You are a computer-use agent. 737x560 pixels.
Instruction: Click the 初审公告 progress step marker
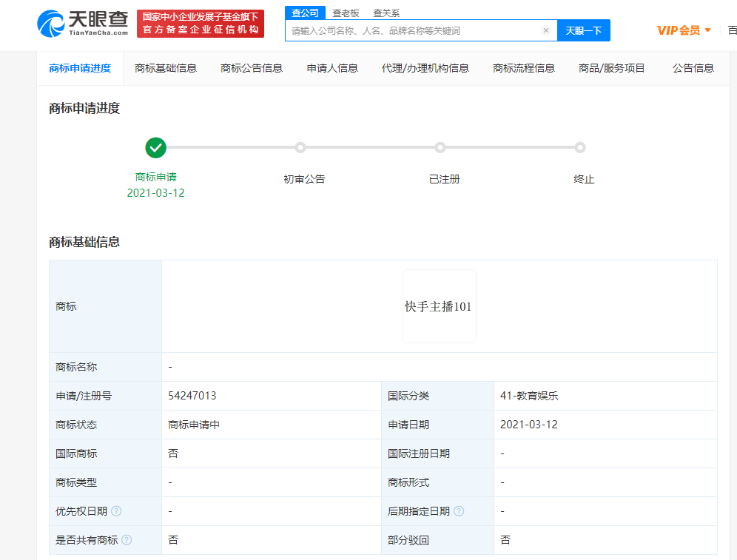[x=300, y=148]
